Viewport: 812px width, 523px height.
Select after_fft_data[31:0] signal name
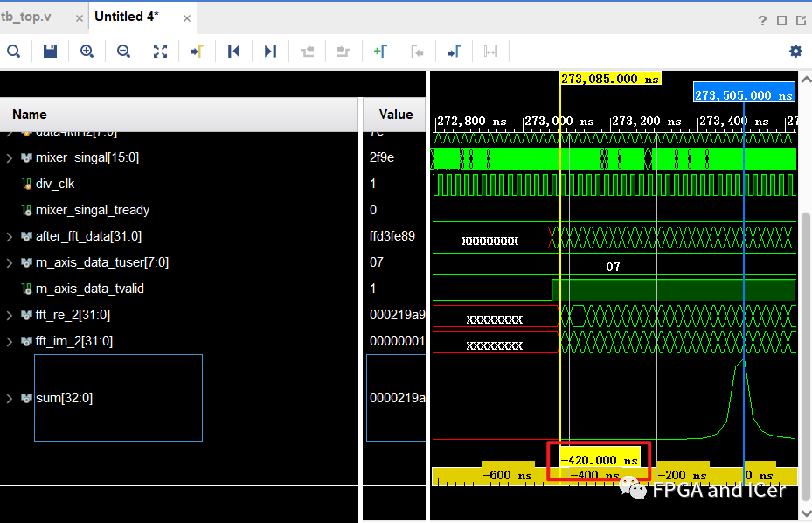coord(88,236)
